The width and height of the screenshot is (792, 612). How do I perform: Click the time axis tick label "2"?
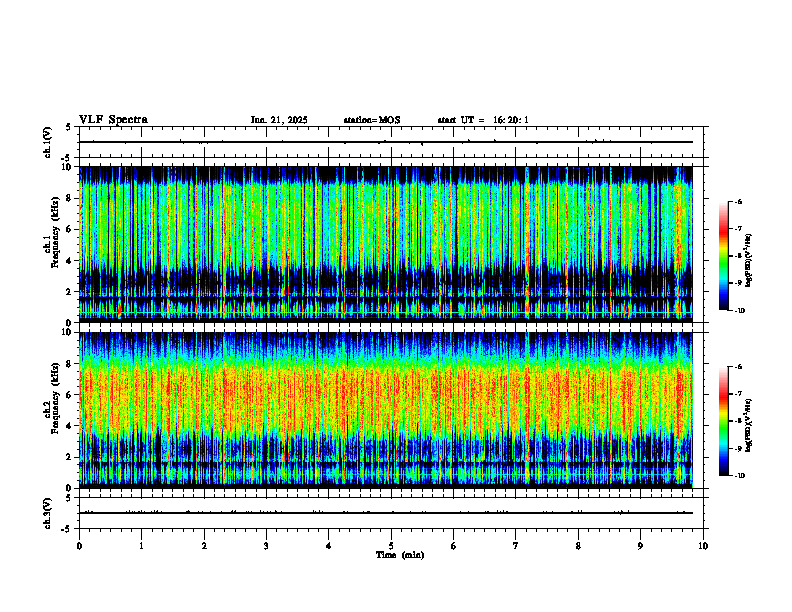tap(204, 546)
